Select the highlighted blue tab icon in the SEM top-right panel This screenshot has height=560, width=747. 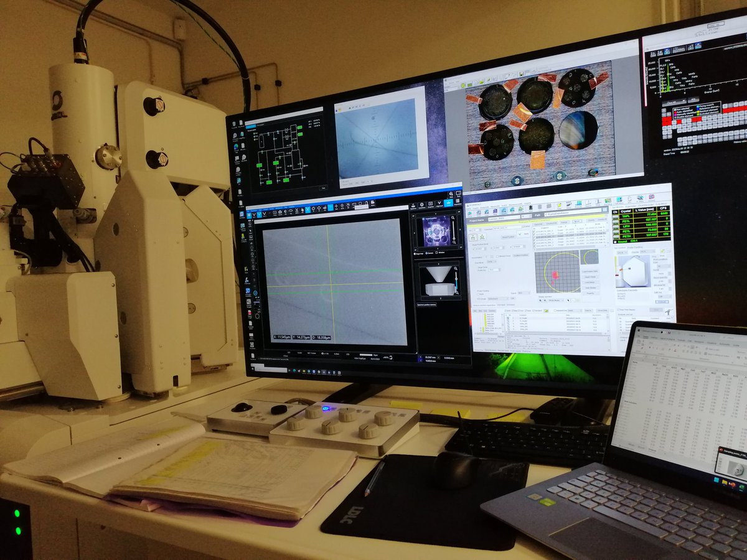[449, 203]
